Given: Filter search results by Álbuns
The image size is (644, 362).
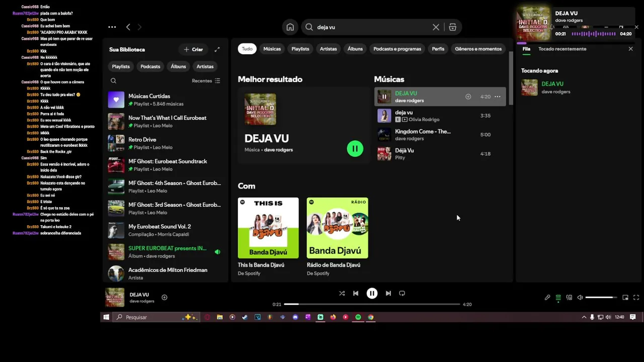Looking at the screenshot, I should coord(355,49).
